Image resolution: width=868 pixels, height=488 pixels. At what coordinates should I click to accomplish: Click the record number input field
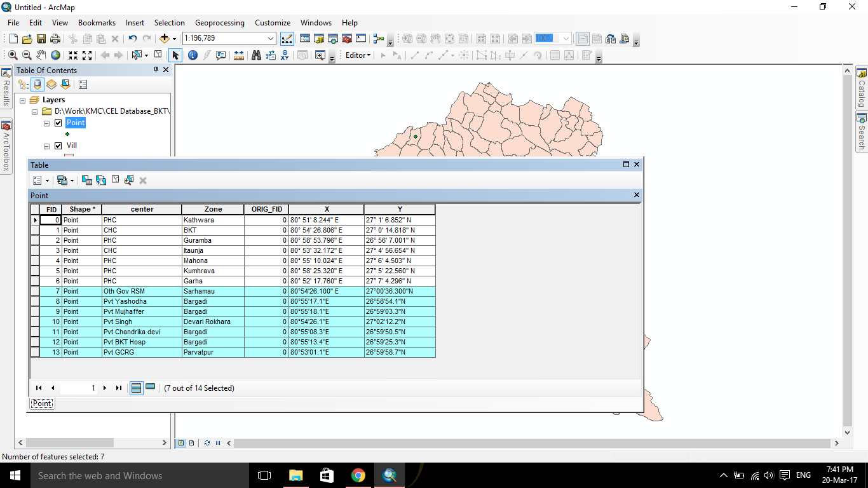pos(79,388)
